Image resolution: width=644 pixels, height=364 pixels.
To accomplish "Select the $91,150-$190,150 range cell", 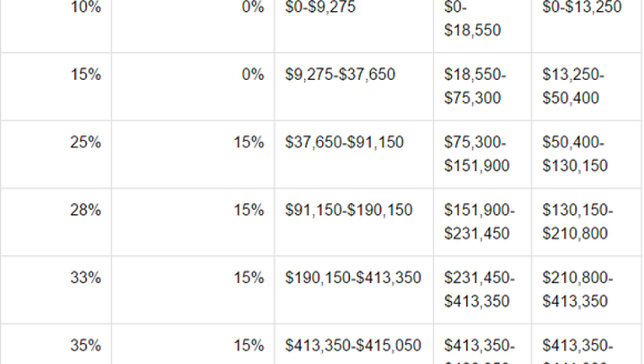I will click(x=354, y=222).
